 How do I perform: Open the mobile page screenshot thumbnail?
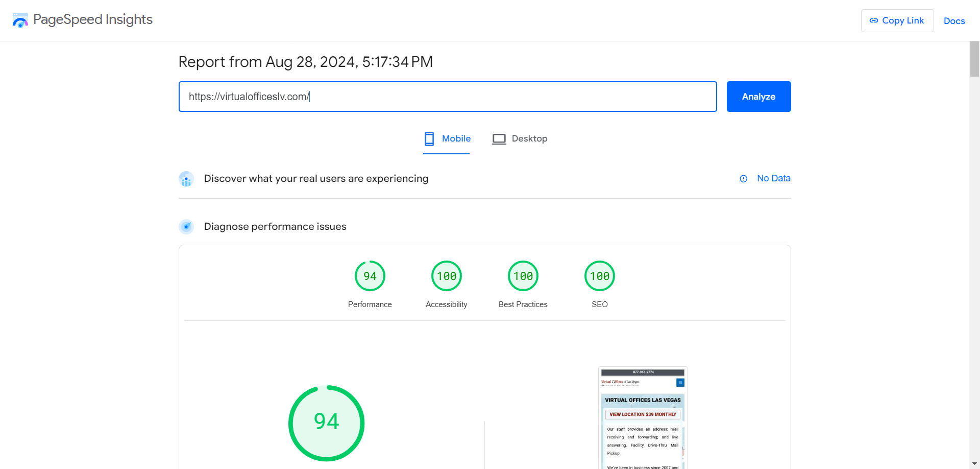(x=643, y=418)
